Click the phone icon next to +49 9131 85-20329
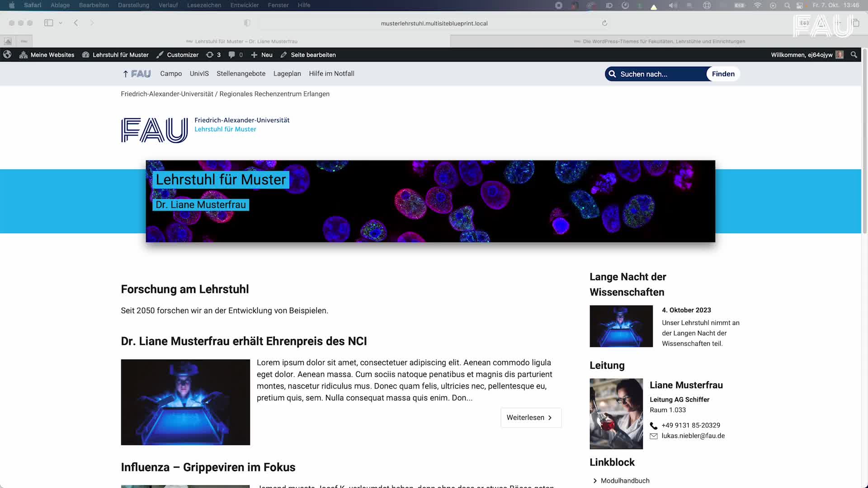This screenshot has height=488, width=868. point(654,425)
